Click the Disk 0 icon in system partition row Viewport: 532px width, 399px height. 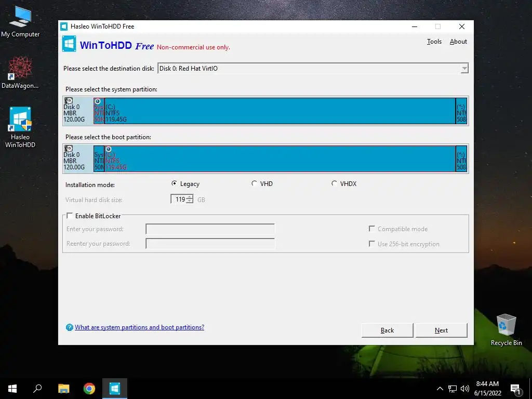pyautogui.click(x=69, y=101)
